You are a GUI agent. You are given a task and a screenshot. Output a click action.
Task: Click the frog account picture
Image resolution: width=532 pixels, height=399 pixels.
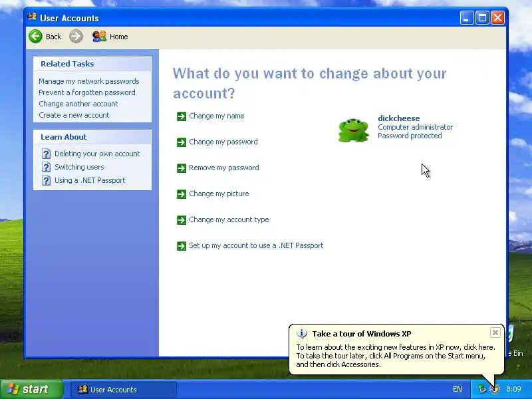353,130
